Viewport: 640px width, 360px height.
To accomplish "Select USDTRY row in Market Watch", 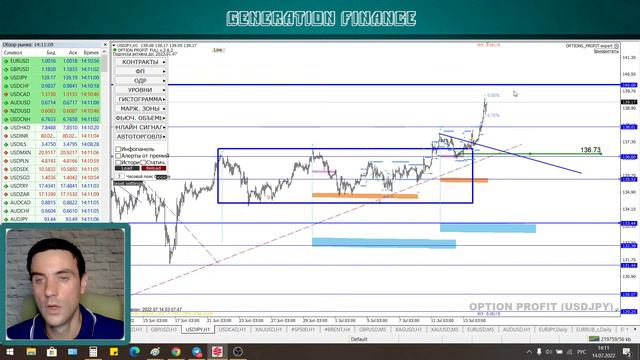I will pos(51,186).
